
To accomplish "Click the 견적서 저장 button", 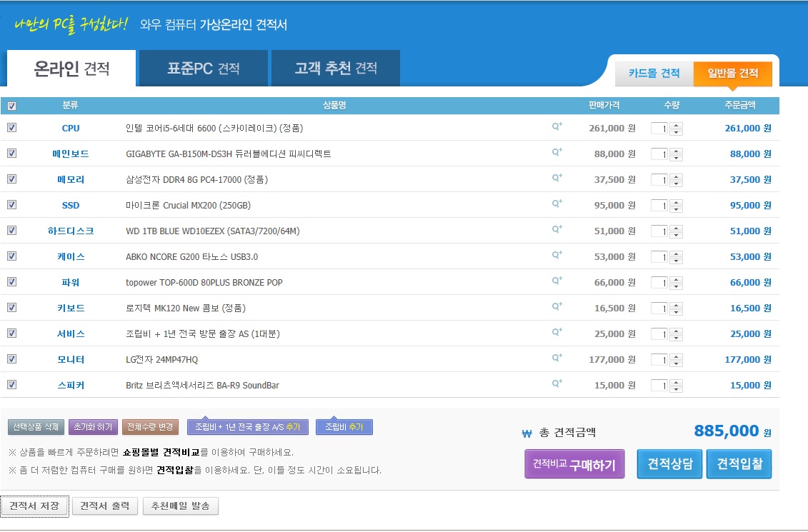I will click(34, 506).
